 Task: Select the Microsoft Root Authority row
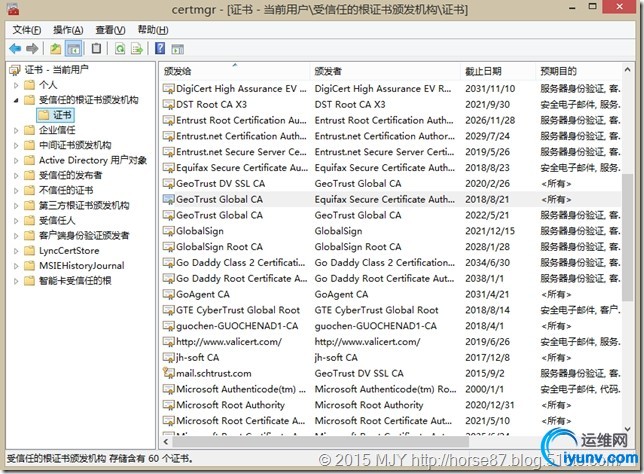[391, 405]
